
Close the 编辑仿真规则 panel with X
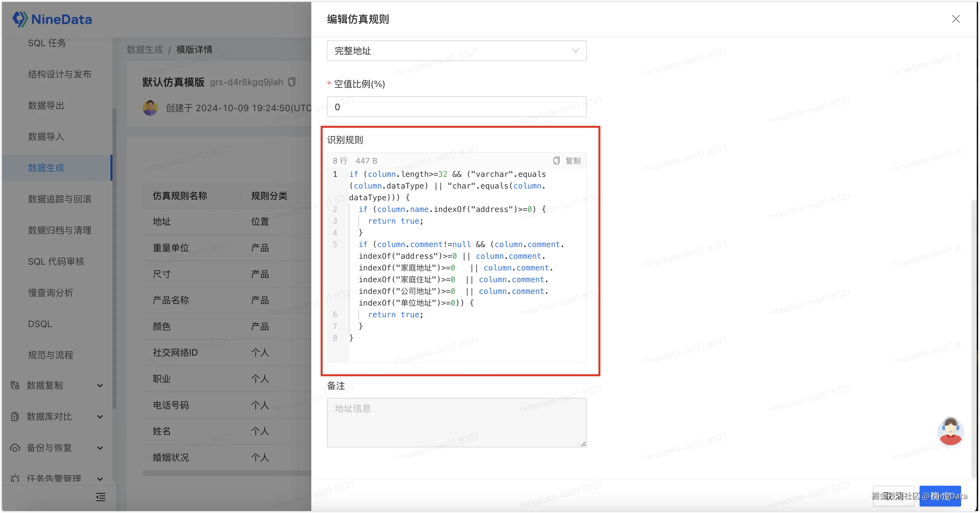[x=956, y=19]
